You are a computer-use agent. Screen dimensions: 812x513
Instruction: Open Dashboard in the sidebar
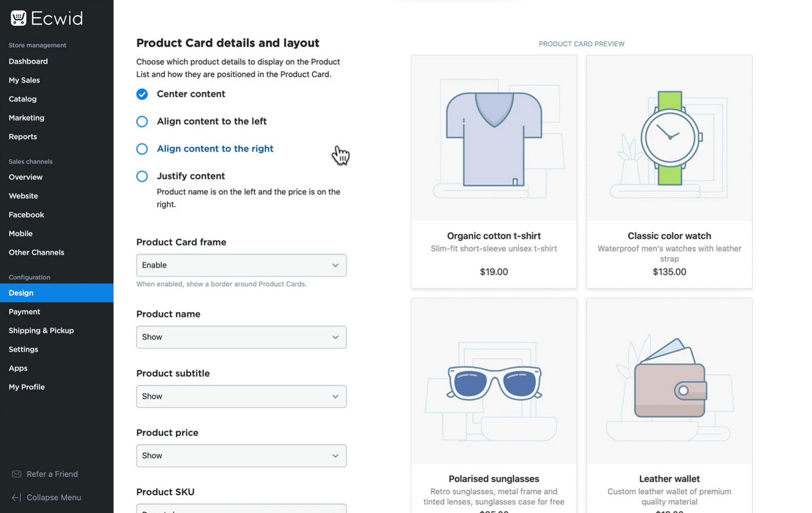[28, 62]
